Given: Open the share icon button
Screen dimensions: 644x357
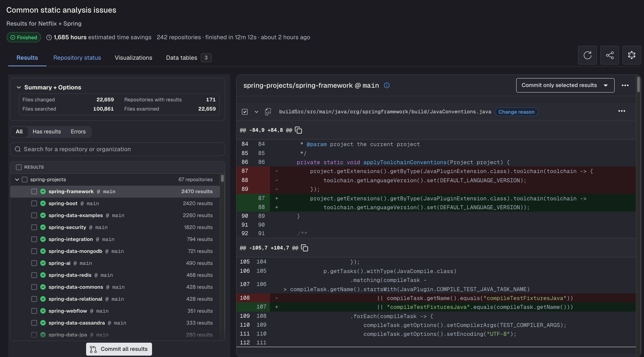Looking at the screenshot, I should pos(609,55).
